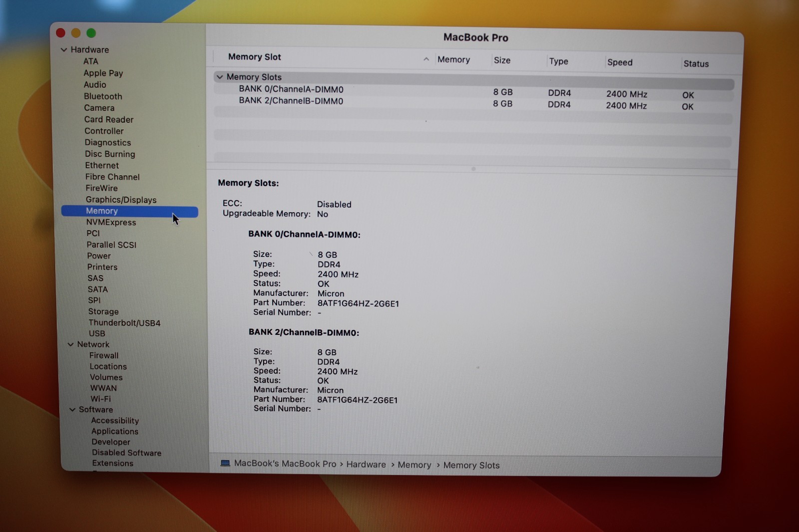Click the green full-screen window button
Screen dimensions: 799x532
(x=91, y=33)
